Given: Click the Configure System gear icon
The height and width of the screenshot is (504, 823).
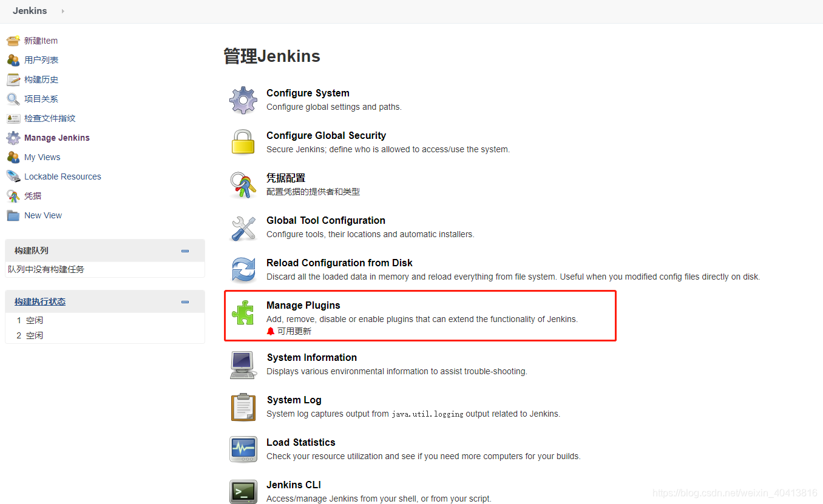Looking at the screenshot, I should (x=243, y=100).
